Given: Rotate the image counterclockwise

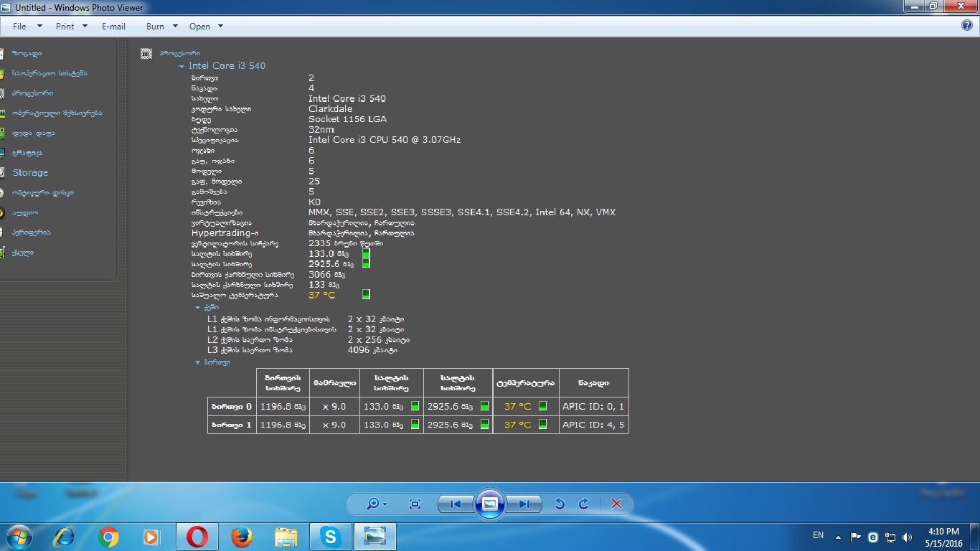Looking at the screenshot, I should pyautogui.click(x=560, y=504).
